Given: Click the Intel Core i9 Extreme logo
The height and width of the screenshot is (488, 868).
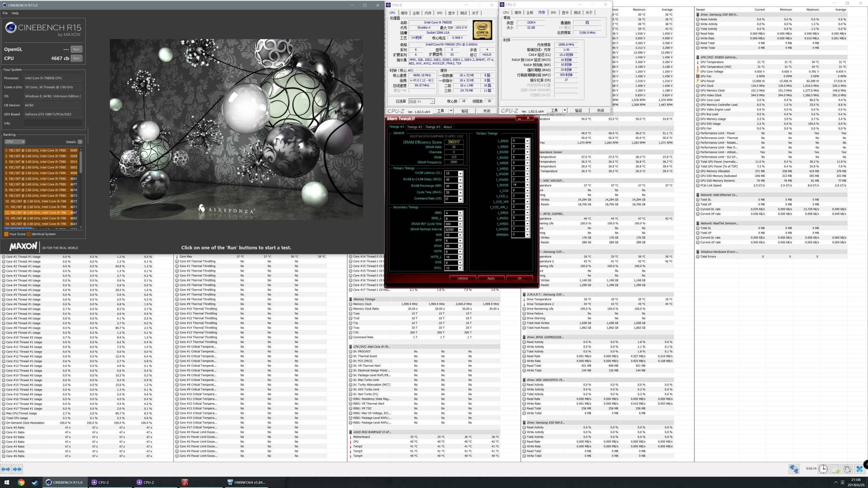Looking at the screenshot, I should pyautogui.click(x=482, y=30).
